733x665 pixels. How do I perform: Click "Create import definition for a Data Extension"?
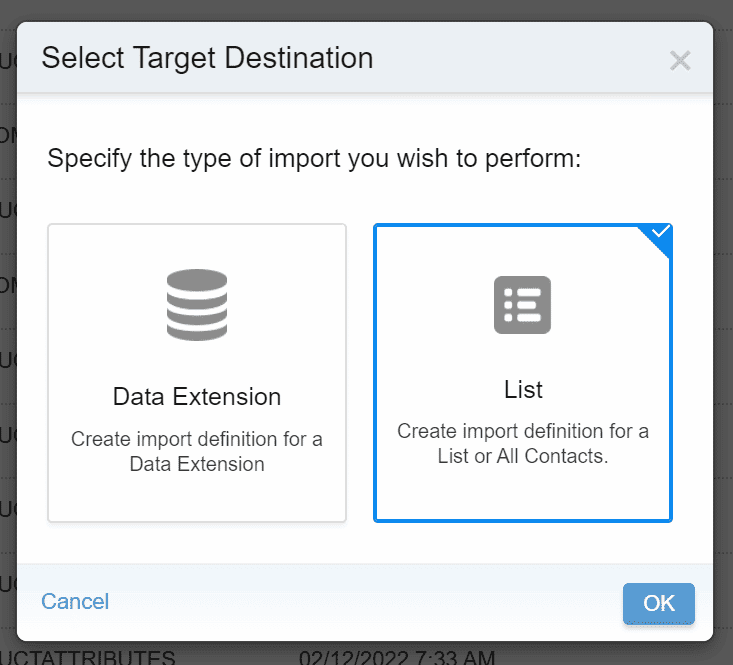[197, 452]
